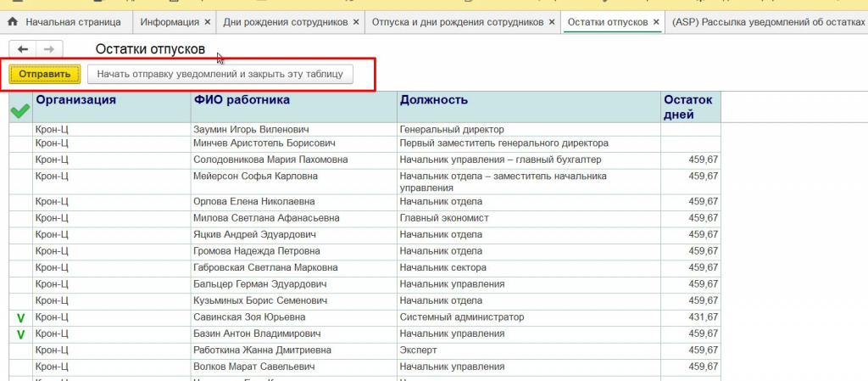Go back with the left arrow button
This screenshot has height=381, width=868.
click(23, 49)
